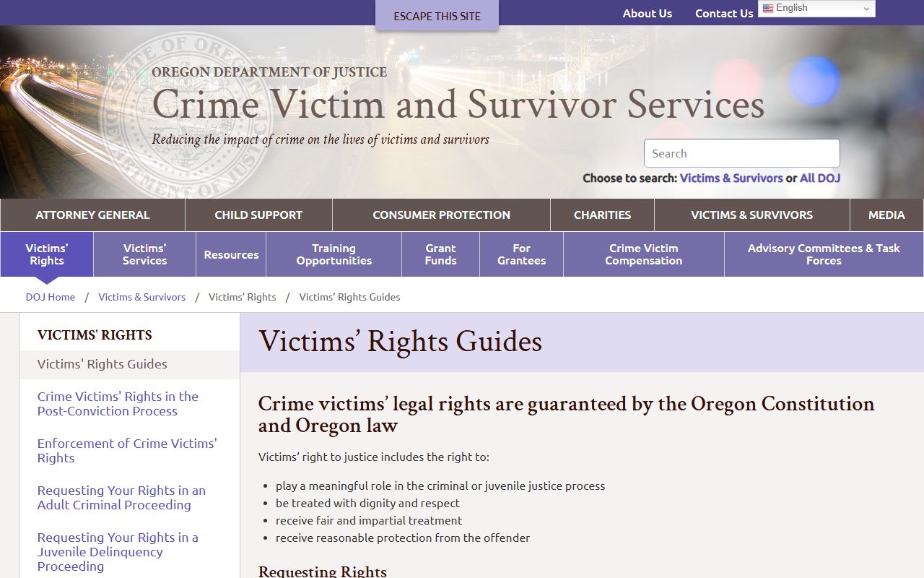Screen dimensions: 924x578
Task: Select the Victims' Services tab
Action: [144, 254]
